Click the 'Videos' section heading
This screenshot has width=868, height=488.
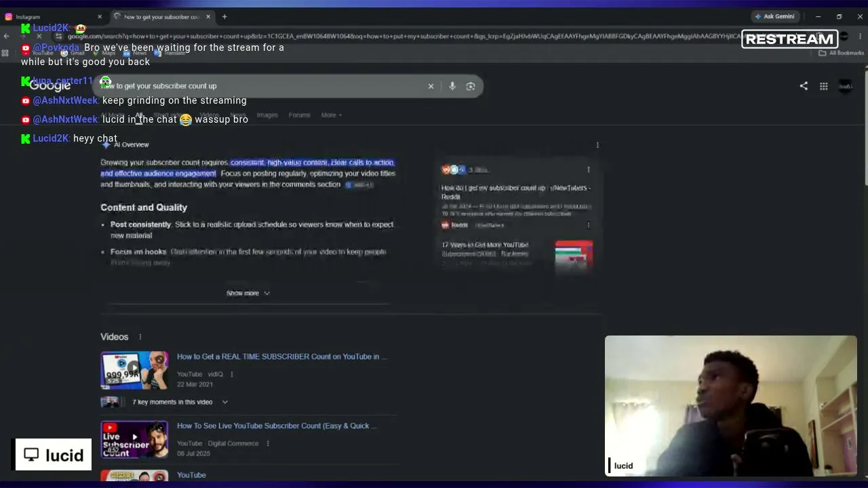(x=115, y=337)
